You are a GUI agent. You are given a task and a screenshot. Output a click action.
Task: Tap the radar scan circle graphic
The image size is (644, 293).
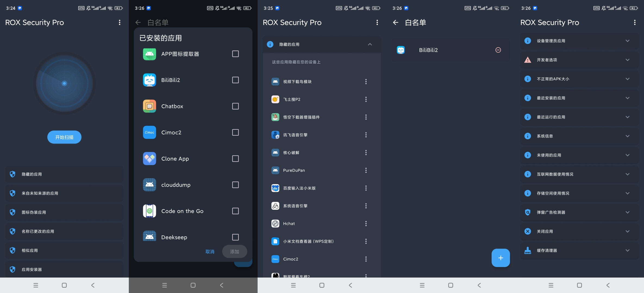pyautogui.click(x=64, y=83)
